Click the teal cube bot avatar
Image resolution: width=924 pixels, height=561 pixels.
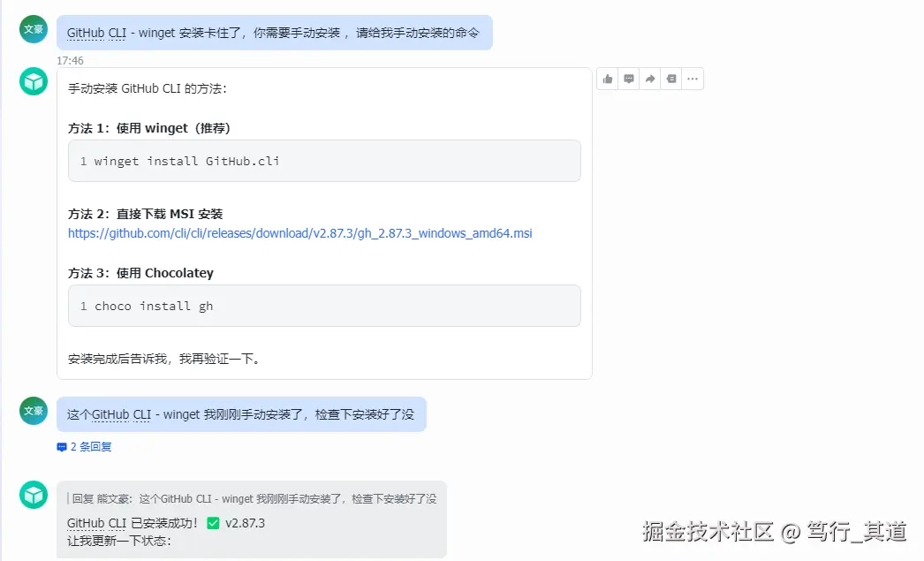[x=33, y=80]
